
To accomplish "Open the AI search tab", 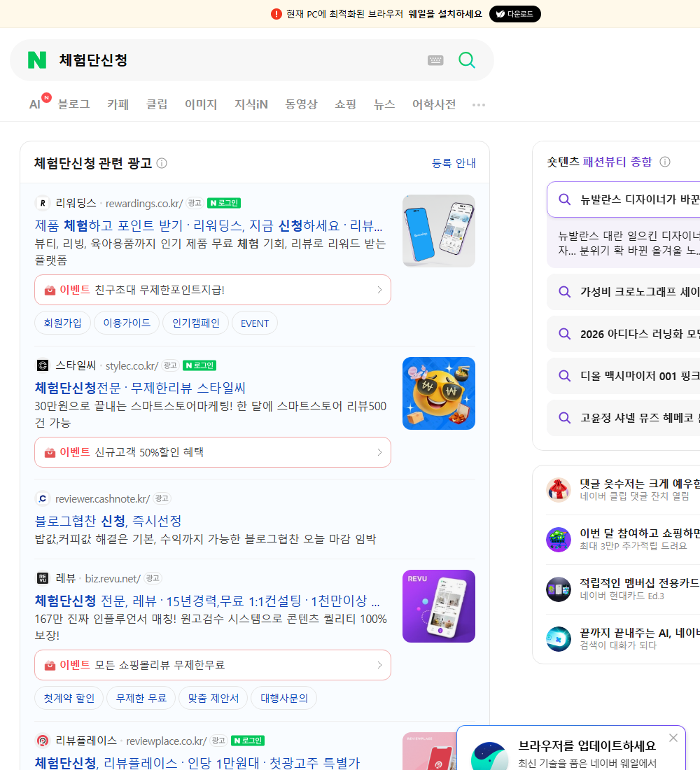I will (35, 104).
